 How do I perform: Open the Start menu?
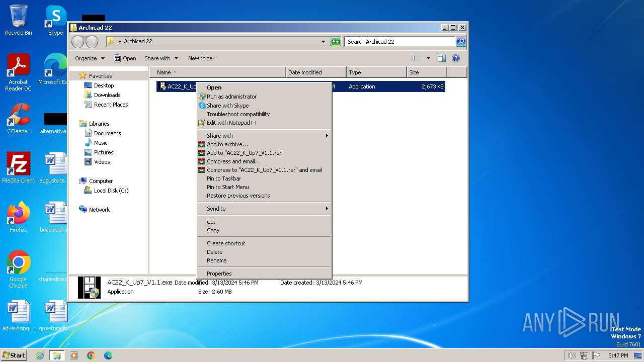[14, 355]
